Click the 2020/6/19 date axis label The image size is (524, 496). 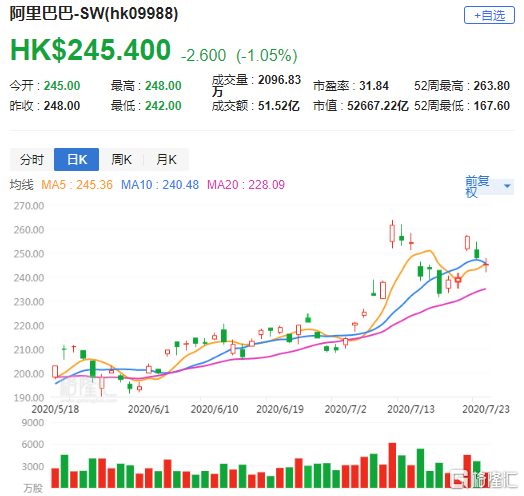click(280, 409)
